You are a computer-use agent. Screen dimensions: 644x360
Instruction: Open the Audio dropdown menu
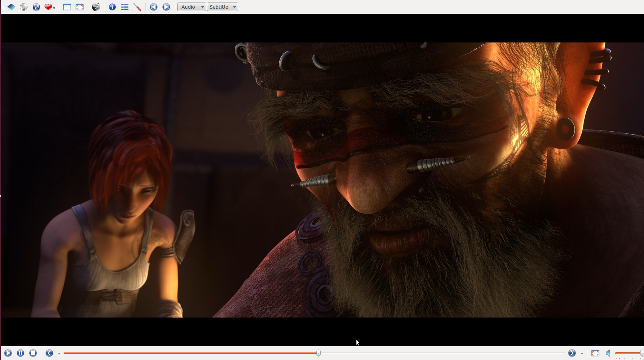pos(192,7)
